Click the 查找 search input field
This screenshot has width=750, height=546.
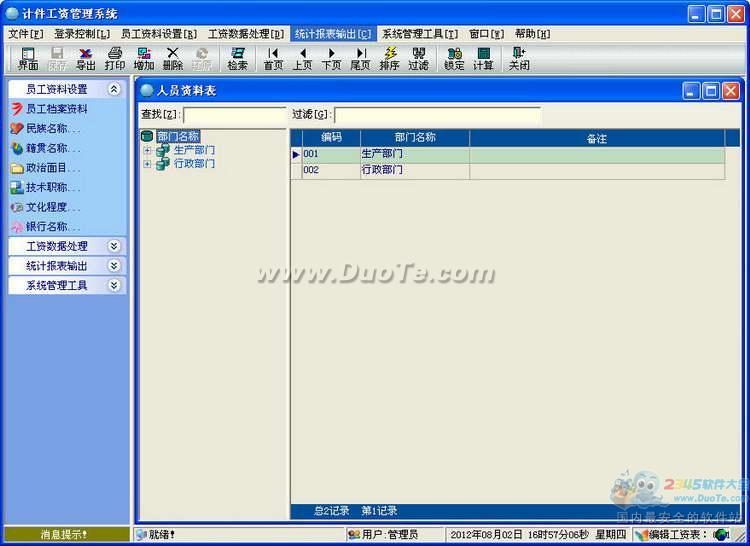(x=234, y=115)
